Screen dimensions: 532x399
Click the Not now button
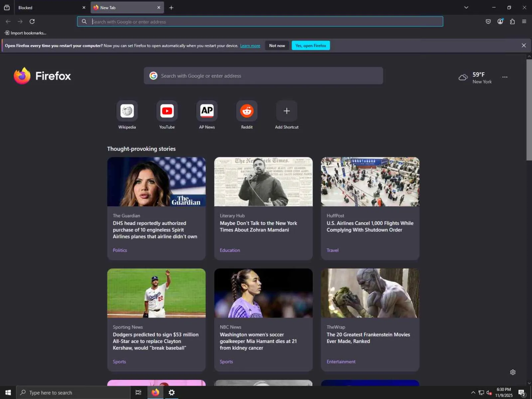click(x=277, y=46)
